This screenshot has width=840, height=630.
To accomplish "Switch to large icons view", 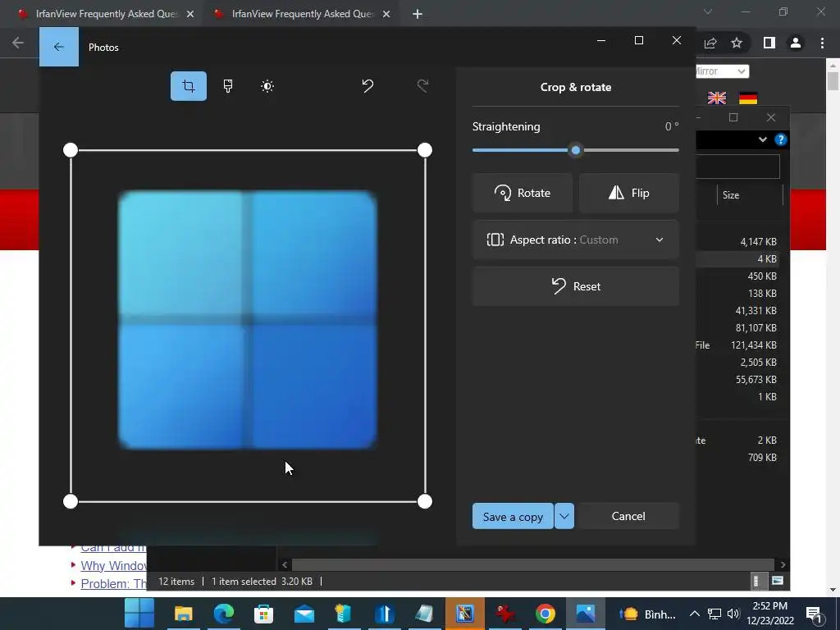I will point(778,581).
